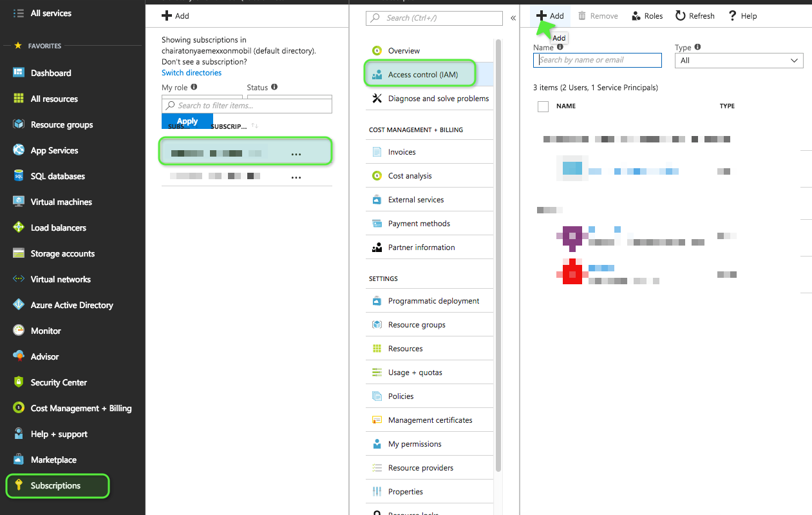
Task: Open Resource providers item
Action: (x=430, y=468)
